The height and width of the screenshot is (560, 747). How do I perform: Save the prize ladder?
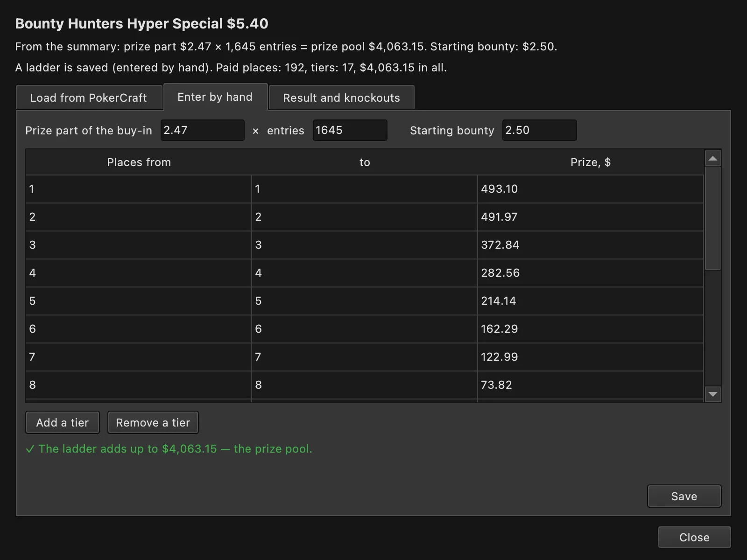(684, 496)
